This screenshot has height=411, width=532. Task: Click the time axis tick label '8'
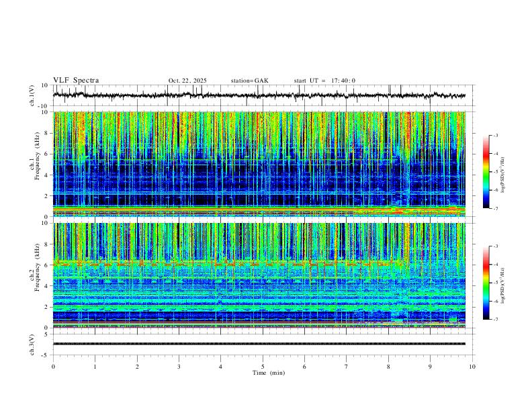click(x=388, y=367)
